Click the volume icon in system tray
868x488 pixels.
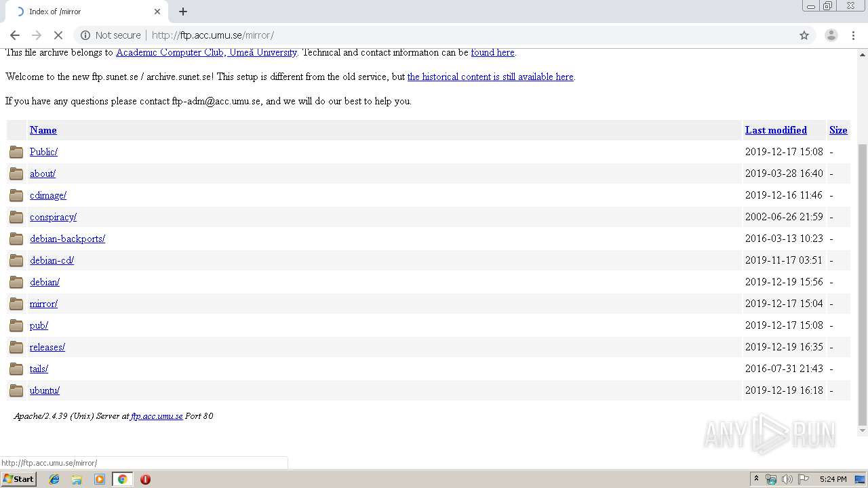[787, 479]
